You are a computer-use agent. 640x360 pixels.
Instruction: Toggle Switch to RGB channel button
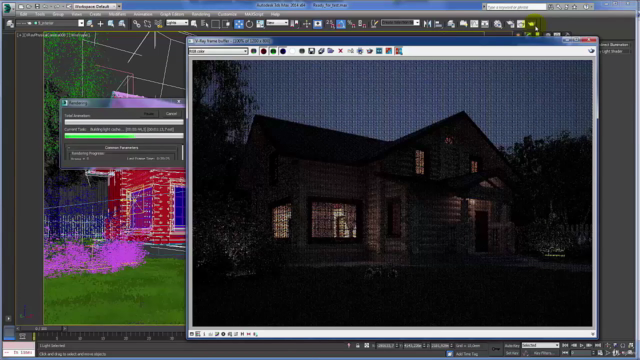coord(253,51)
